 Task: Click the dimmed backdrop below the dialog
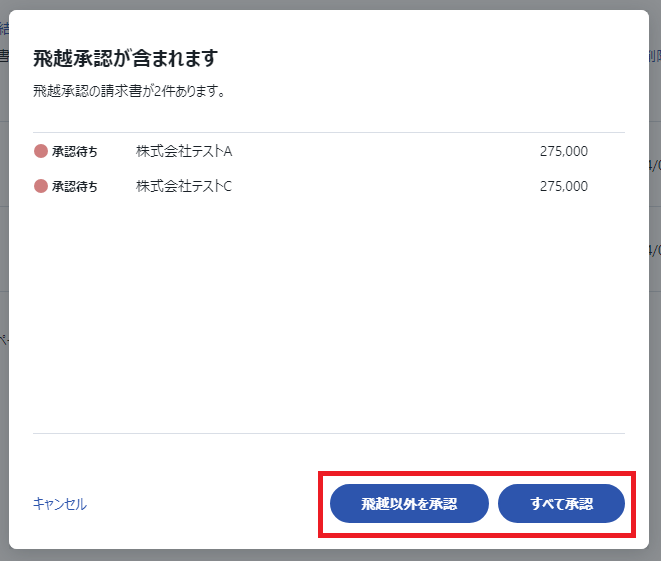(330, 555)
